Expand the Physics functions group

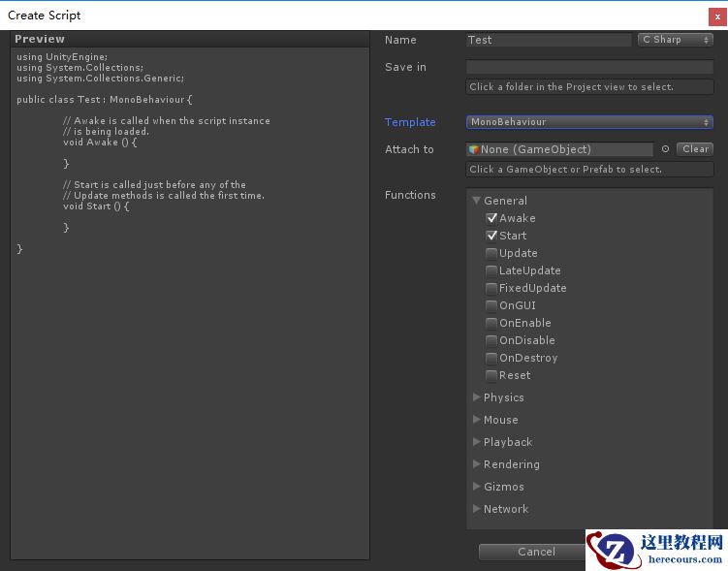coord(476,397)
